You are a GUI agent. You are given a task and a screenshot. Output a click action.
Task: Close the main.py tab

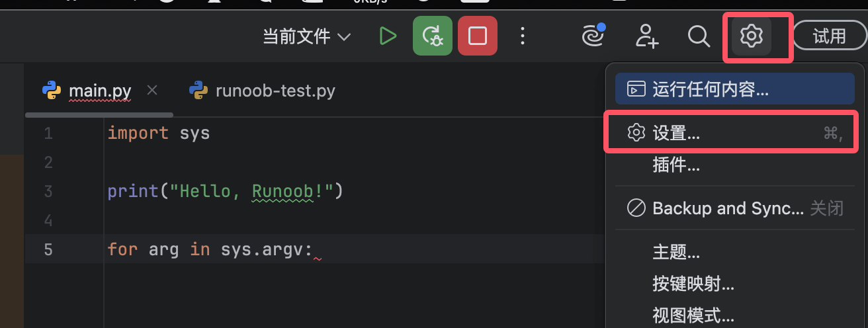click(152, 90)
